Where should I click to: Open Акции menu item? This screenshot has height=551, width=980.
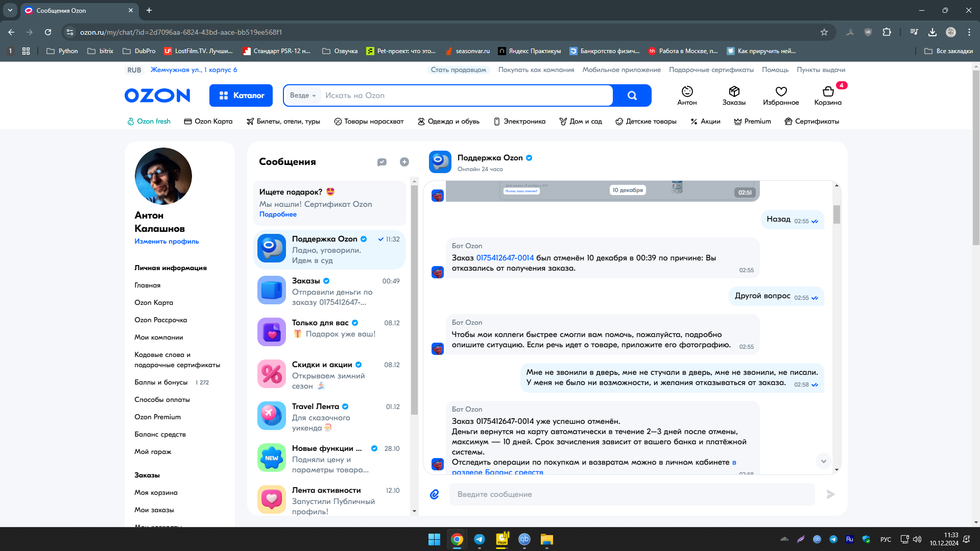[x=705, y=122]
